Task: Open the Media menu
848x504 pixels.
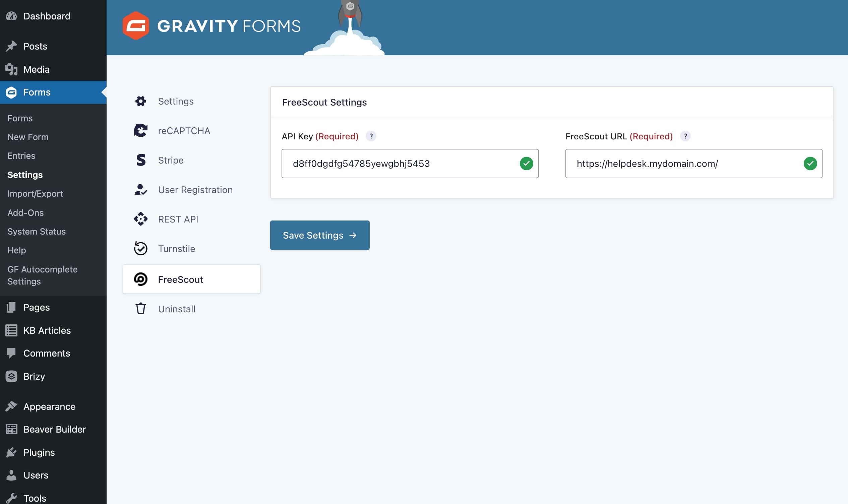Action: pos(53,69)
